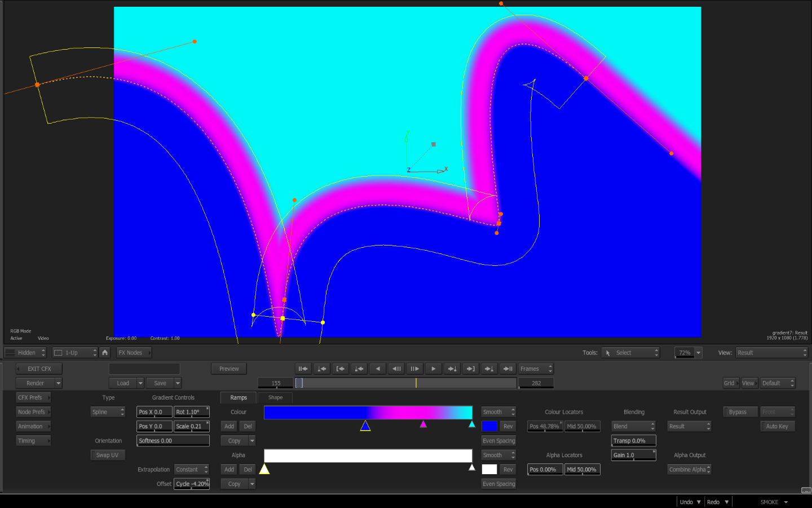
Task: Open the Spline gradient type dropdown
Action: pyautogui.click(x=108, y=412)
